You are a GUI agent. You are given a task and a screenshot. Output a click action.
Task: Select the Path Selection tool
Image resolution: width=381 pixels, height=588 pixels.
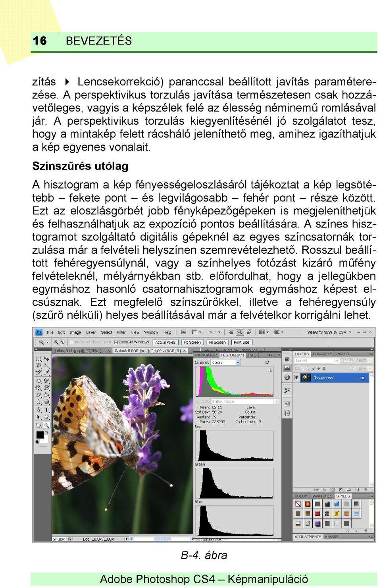coord(38,417)
